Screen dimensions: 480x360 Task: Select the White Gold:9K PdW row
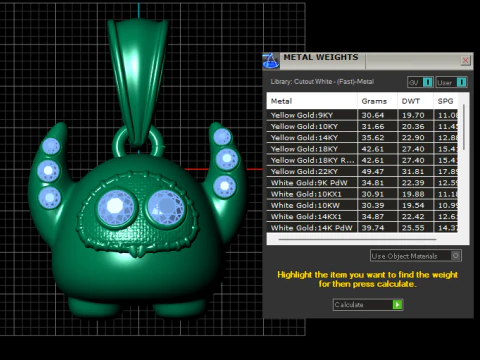pyautogui.click(x=362, y=183)
